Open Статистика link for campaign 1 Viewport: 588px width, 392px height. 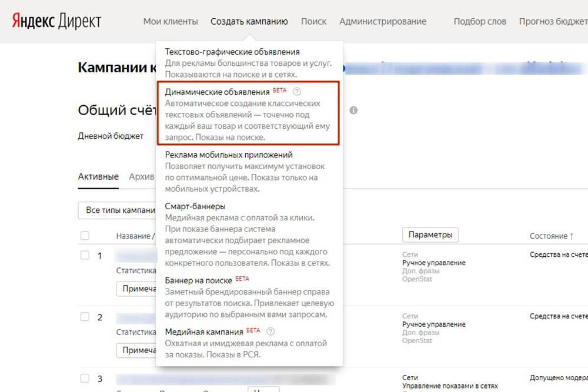tap(136, 270)
